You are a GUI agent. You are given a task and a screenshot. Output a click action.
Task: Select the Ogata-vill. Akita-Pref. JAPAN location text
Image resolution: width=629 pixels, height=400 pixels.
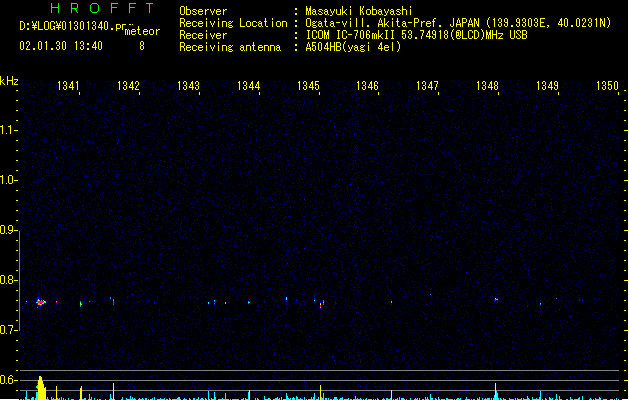click(458, 23)
